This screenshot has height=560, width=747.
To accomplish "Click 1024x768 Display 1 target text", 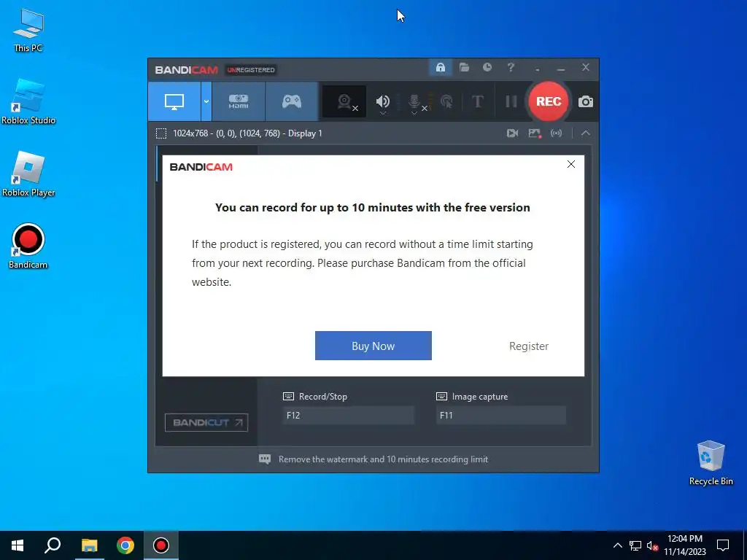I will point(247,133).
